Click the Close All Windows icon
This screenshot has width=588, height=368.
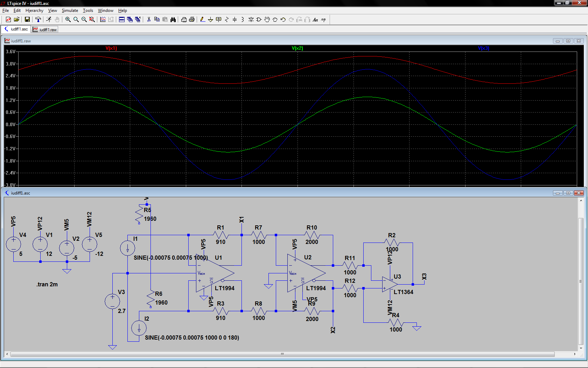(138, 20)
